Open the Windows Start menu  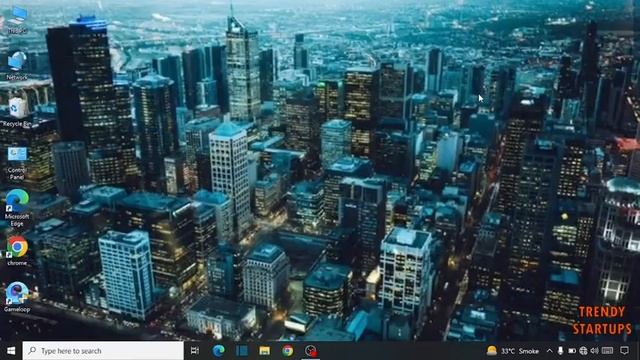[x=11, y=351]
